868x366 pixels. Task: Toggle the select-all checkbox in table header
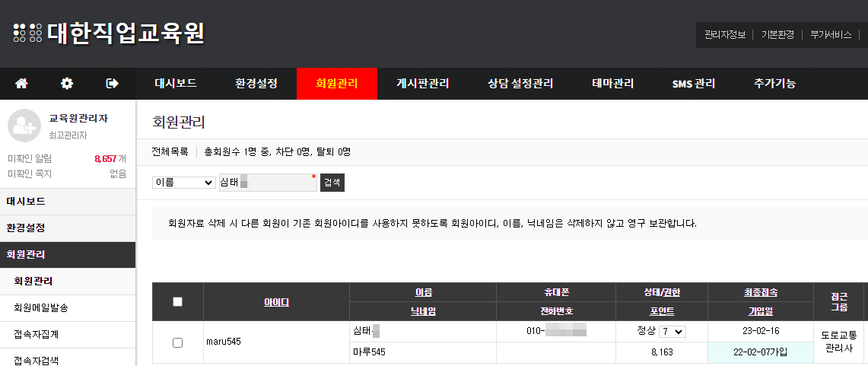tap(177, 301)
